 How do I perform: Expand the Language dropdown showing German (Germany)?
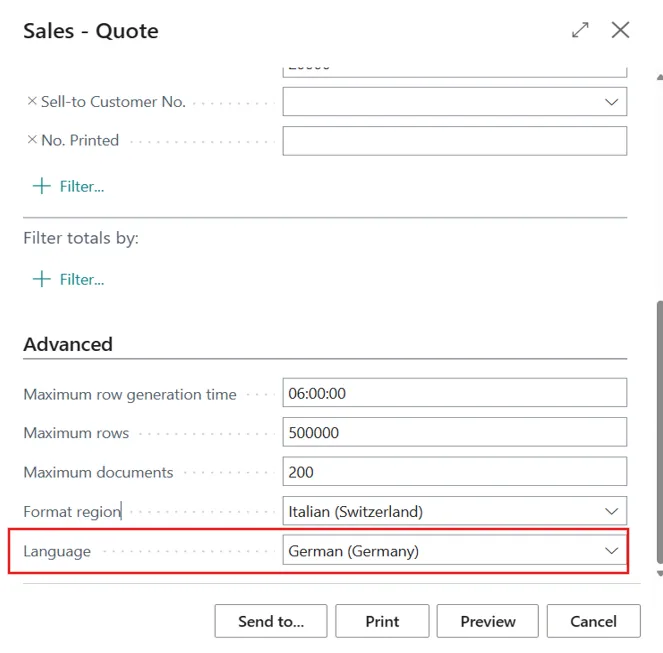click(611, 550)
